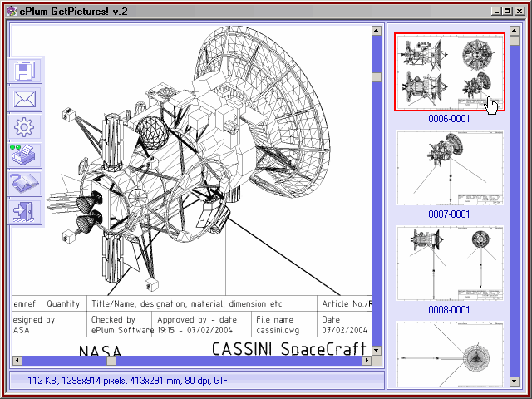Click the 0006-0001 label
The width and height of the screenshot is (532, 399).
click(449, 119)
